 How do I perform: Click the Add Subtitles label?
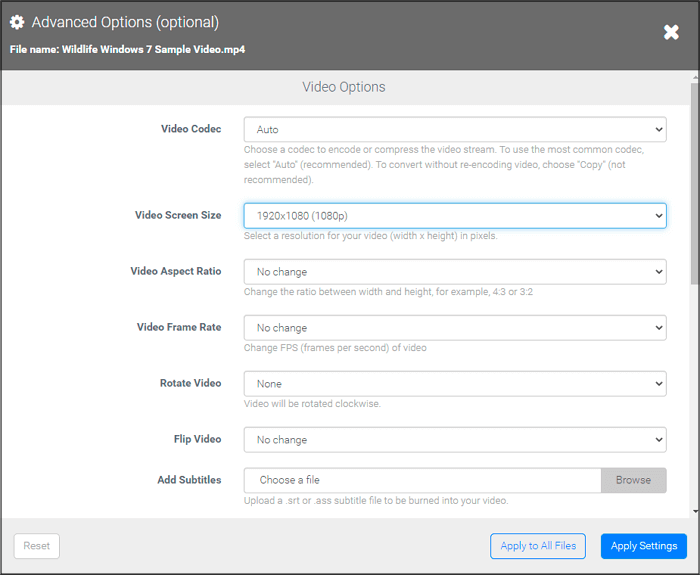189,480
